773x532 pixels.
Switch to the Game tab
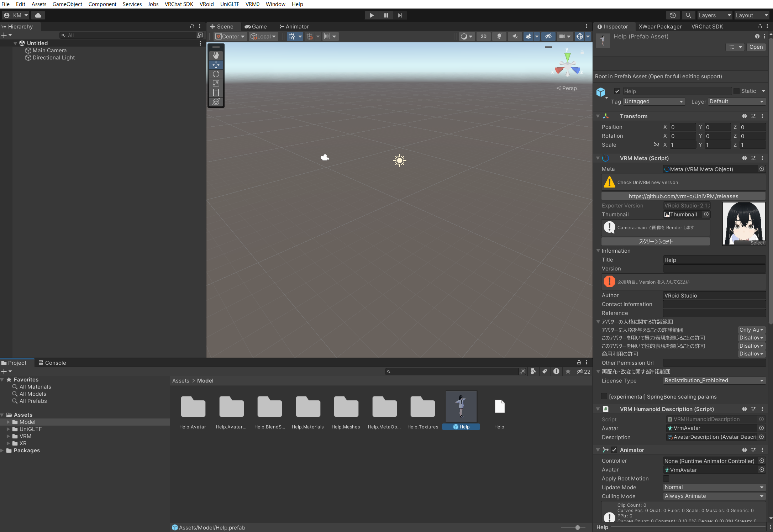(x=256, y=26)
